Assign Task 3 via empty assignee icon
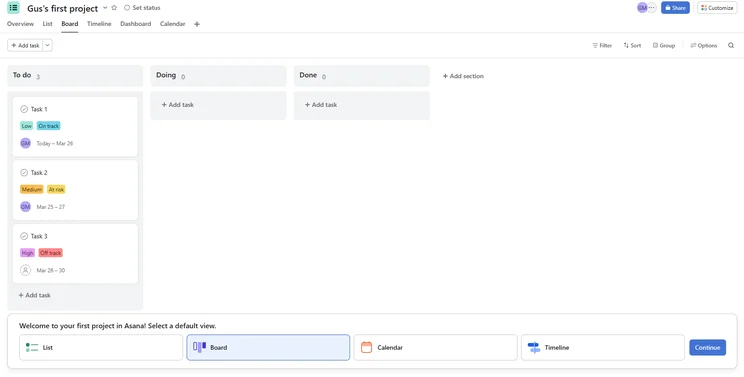Viewport: 744px width, 377px height. [25, 270]
